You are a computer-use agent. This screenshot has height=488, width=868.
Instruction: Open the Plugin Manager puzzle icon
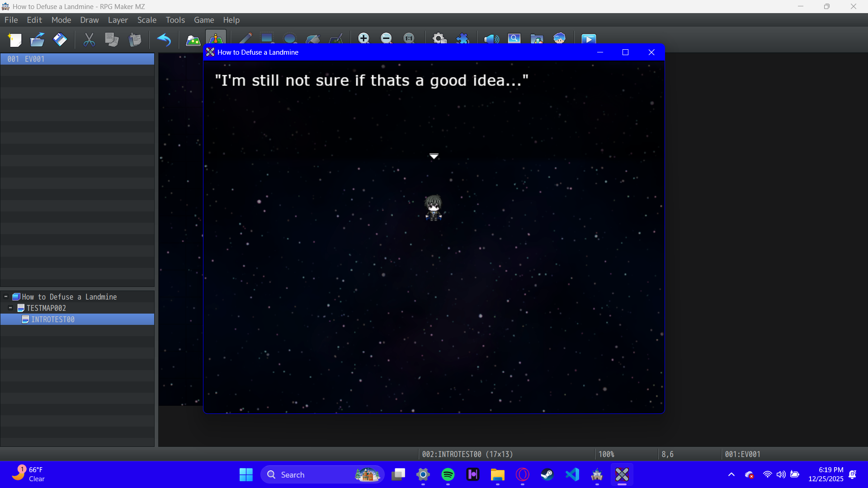[462, 38]
